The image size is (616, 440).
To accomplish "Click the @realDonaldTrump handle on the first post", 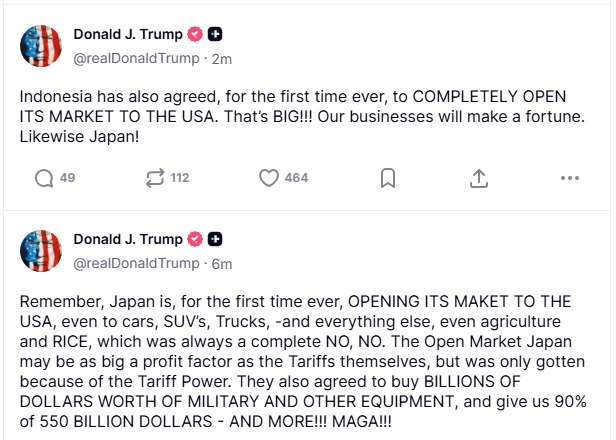I will coord(136,58).
